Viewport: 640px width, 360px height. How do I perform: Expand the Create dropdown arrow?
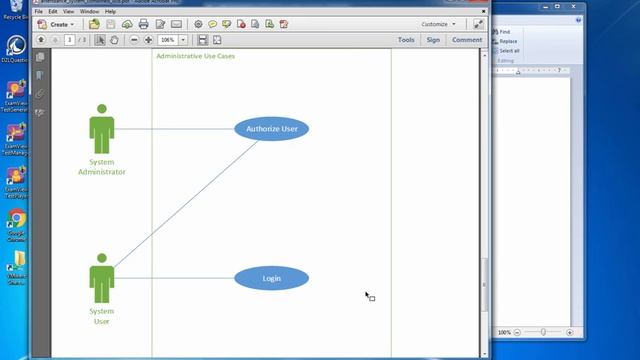tap(72, 24)
